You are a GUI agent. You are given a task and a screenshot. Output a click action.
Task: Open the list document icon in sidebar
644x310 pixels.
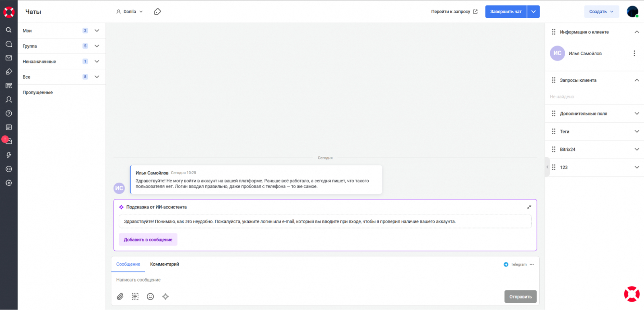[8, 127]
